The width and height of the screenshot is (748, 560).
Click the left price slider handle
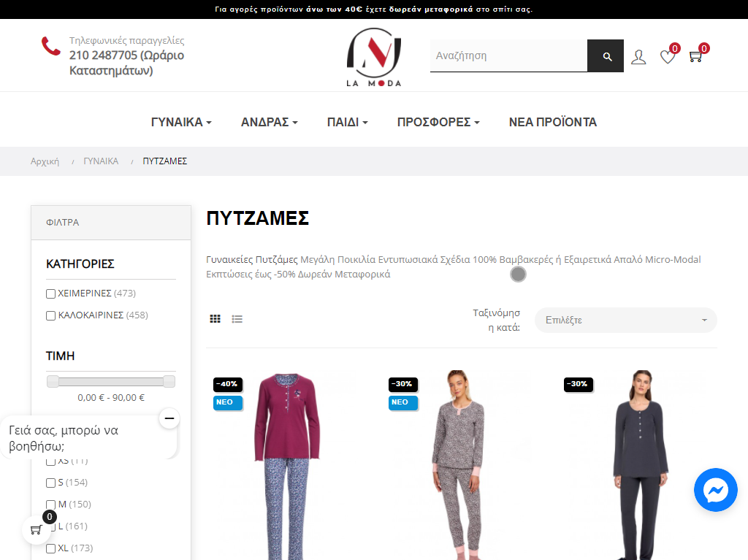pyautogui.click(x=53, y=381)
